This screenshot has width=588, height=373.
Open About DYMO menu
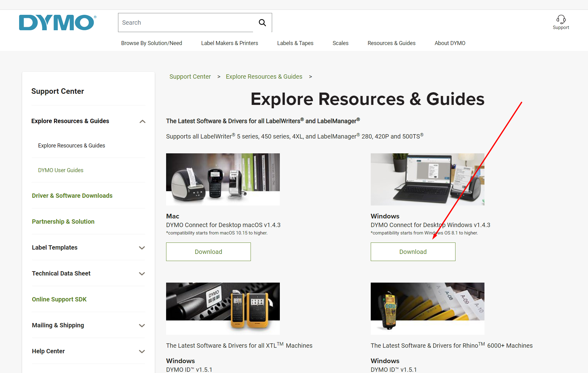[450, 43]
